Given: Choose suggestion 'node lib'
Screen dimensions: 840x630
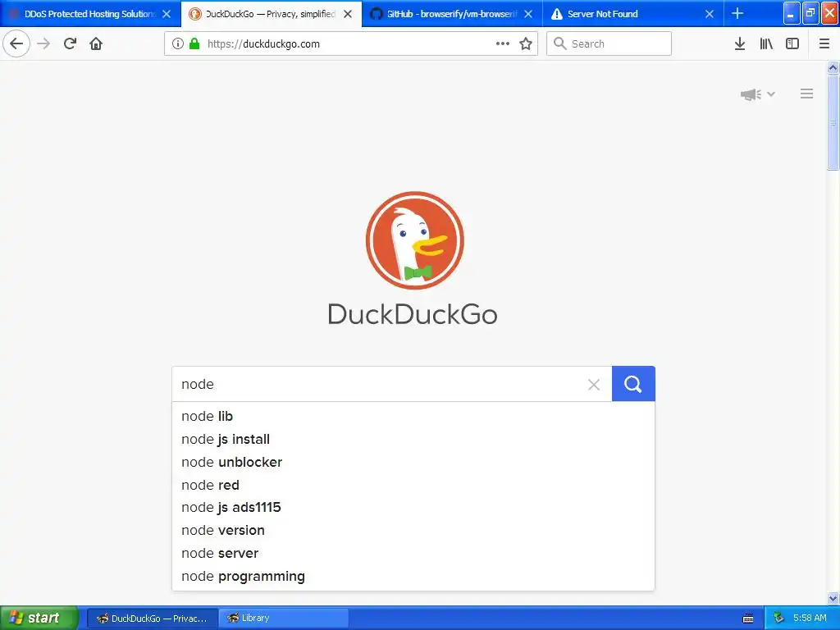Looking at the screenshot, I should pos(413,416).
